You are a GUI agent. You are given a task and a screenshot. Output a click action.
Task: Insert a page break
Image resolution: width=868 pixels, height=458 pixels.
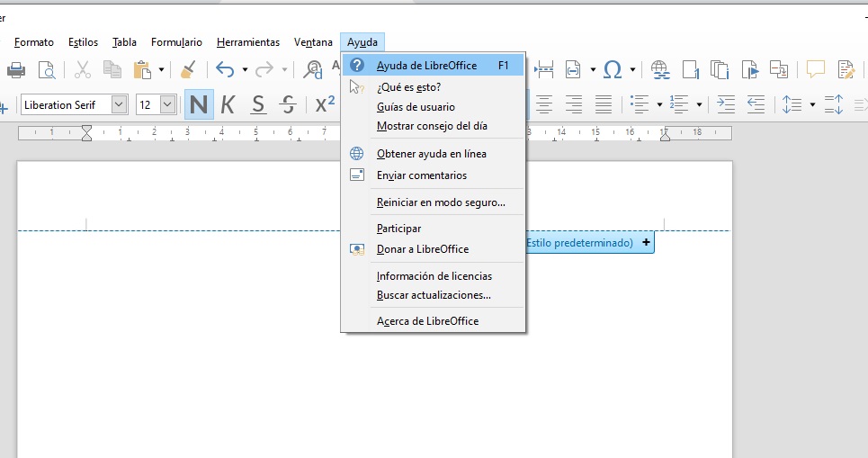543,70
